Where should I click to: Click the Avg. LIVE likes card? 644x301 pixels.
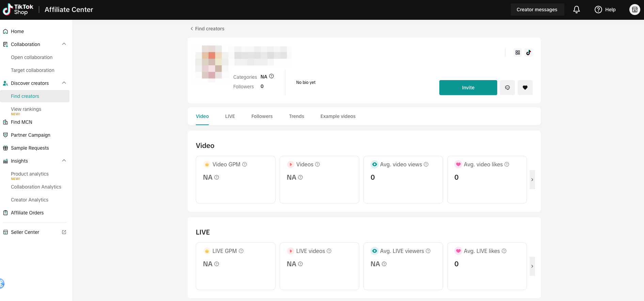(x=487, y=266)
